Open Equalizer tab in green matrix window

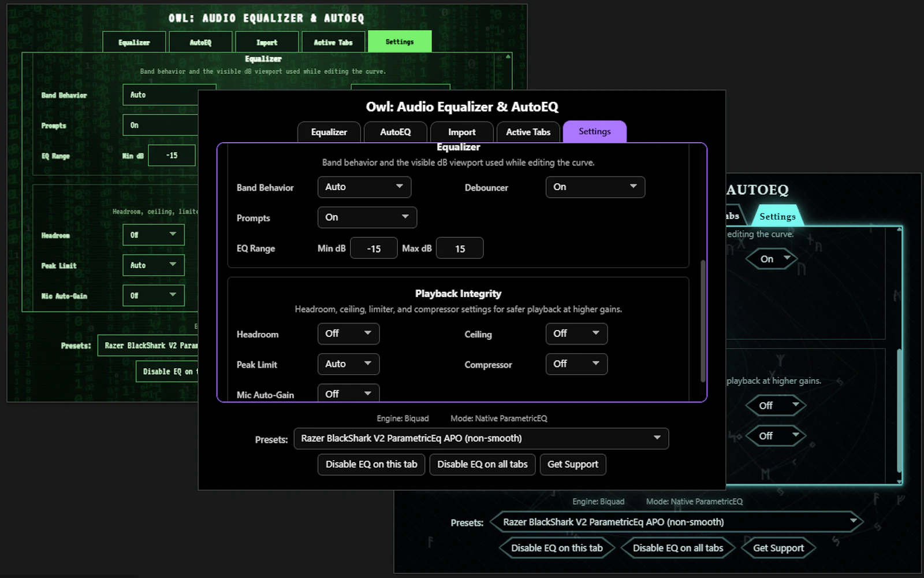point(134,42)
